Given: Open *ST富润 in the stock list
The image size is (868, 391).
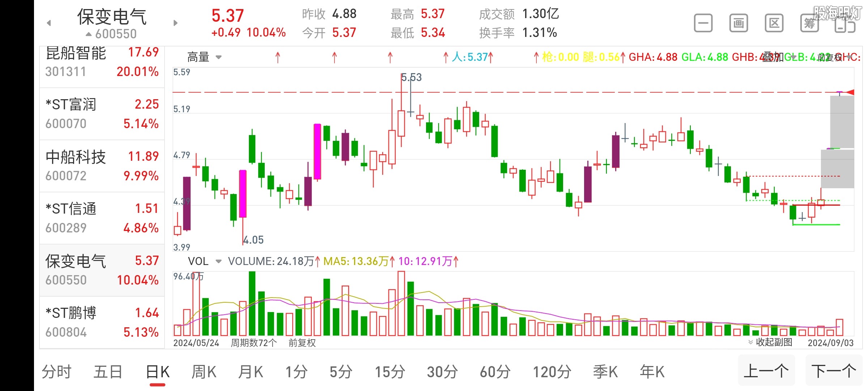Looking at the screenshot, I should pyautogui.click(x=102, y=114).
